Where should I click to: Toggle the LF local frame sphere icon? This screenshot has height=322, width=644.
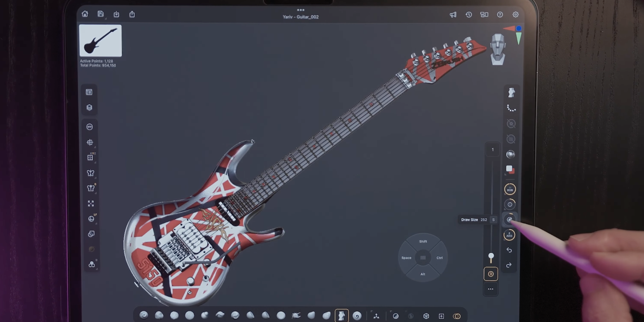[91, 219]
